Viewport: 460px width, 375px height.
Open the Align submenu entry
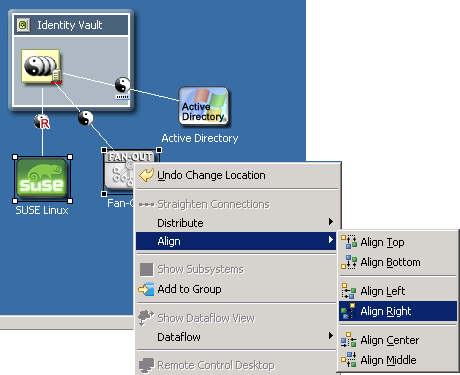click(236, 241)
